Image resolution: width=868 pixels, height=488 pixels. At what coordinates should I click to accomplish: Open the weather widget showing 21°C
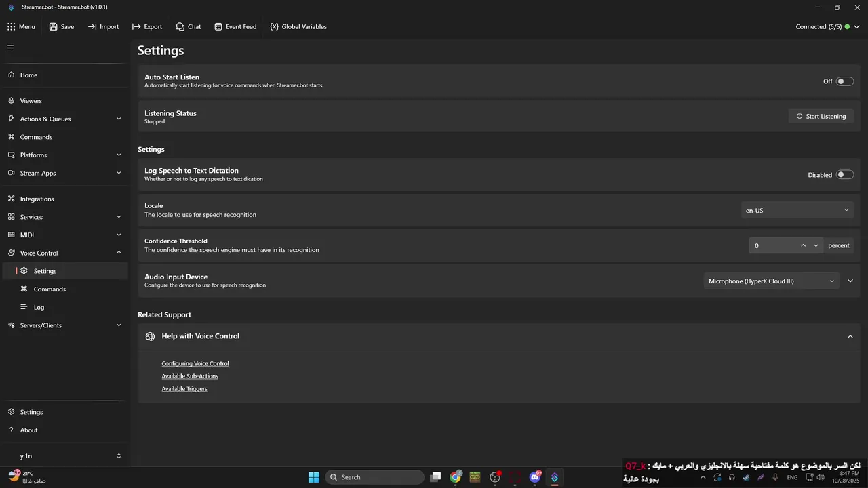coord(27,477)
